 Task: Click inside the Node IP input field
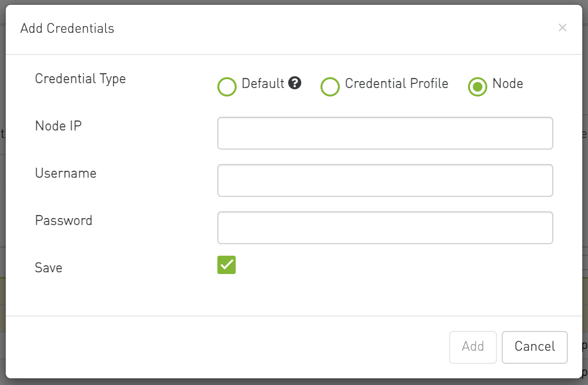[x=385, y=133]
